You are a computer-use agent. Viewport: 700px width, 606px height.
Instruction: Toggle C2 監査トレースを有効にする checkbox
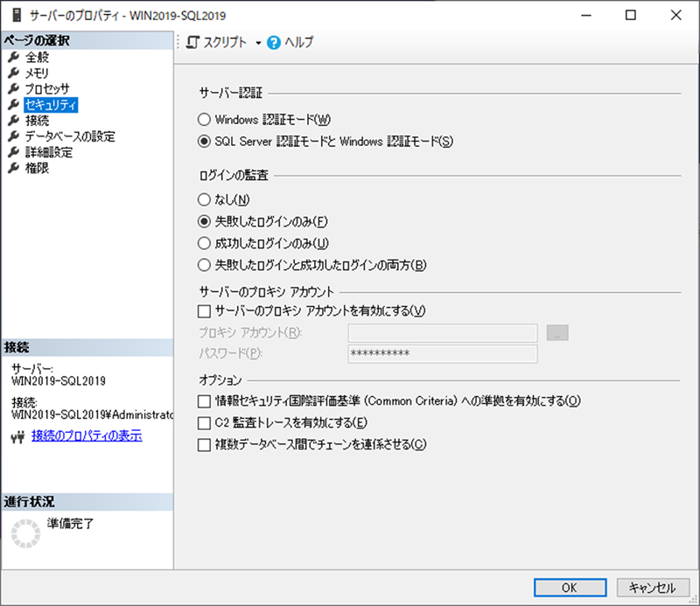[x=204, y=423]
